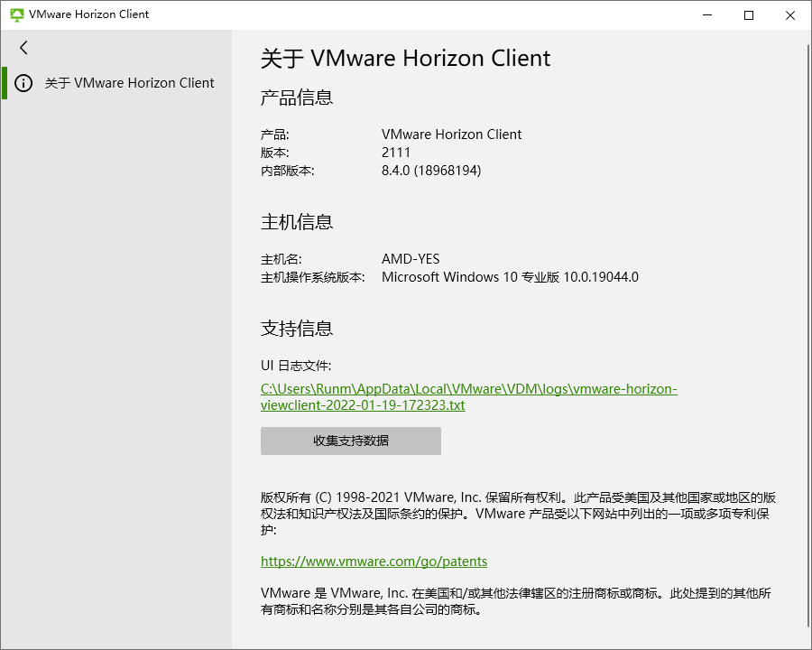Open the vmware.com/go/patents link
This screenshot has width=812, height=650.
tap(374, 562)
